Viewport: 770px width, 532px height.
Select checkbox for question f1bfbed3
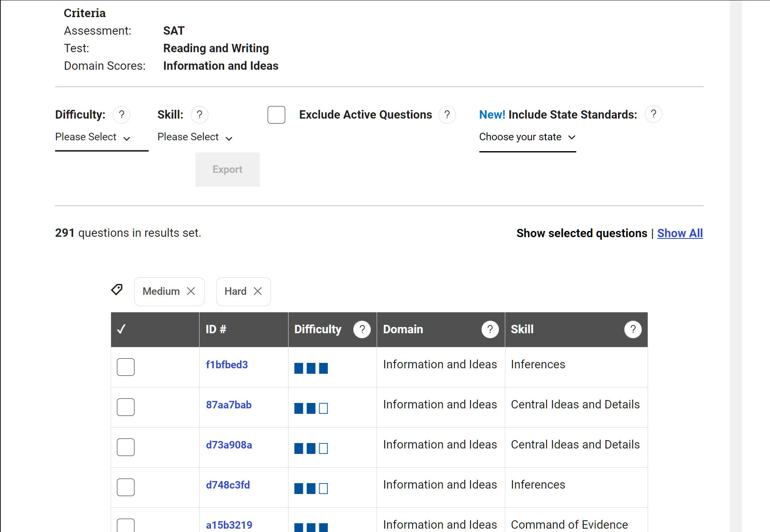pyautogui.click(x=126, y=367)
